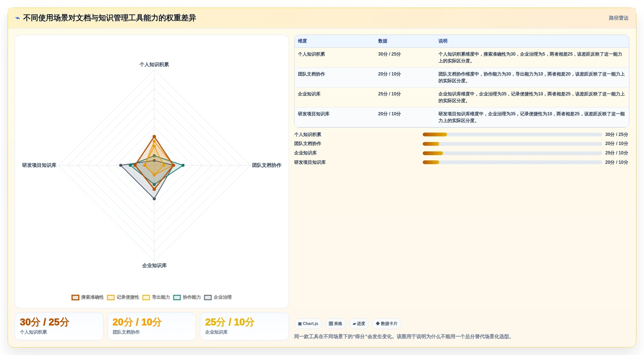Click the 研发项目知识库 progress bar
Viewport: 644px width, 355px height.
[x=512, y=162]
